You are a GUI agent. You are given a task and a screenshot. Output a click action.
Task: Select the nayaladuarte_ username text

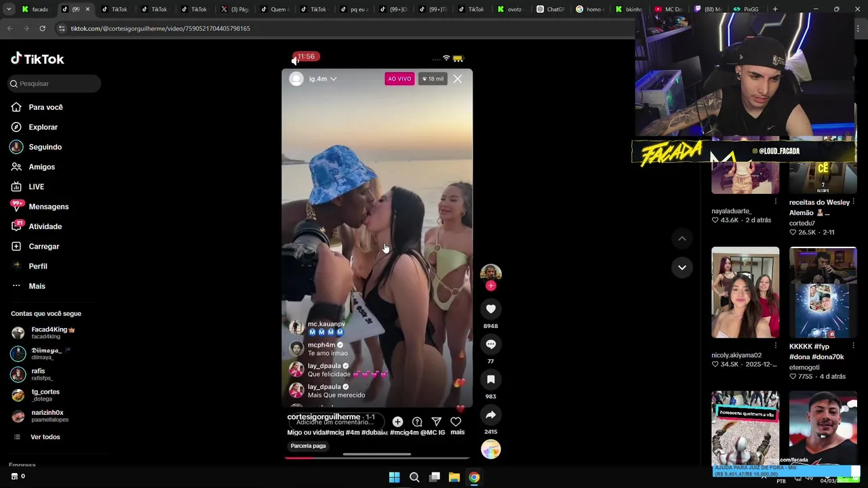(x=731, y=211)
